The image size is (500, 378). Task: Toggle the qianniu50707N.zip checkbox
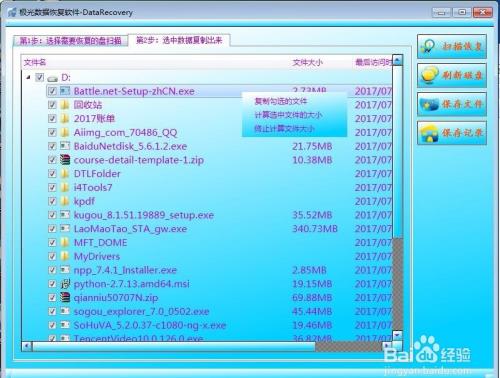(x=52, y=297)
